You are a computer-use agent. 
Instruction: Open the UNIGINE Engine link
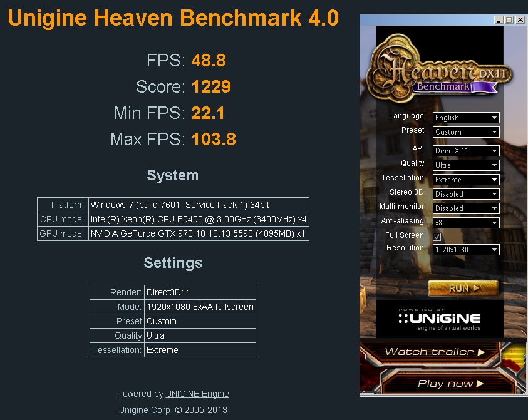tap(197, 394)
